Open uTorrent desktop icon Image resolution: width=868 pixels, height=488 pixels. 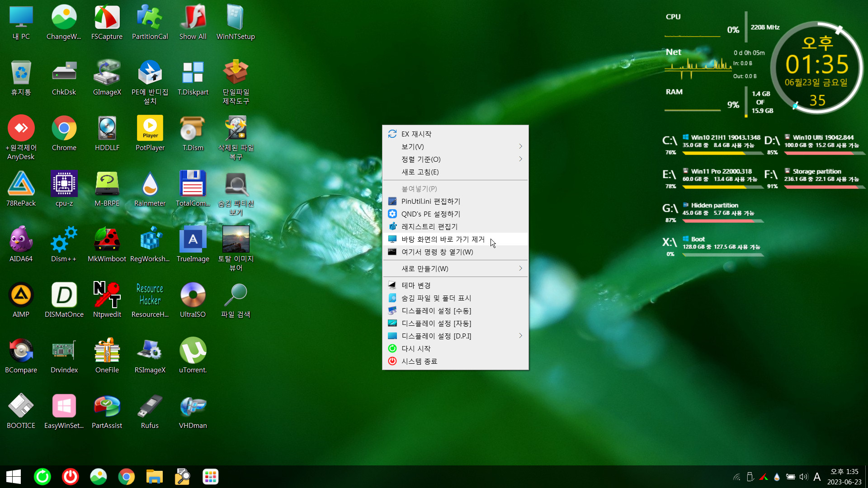(193, 356)
